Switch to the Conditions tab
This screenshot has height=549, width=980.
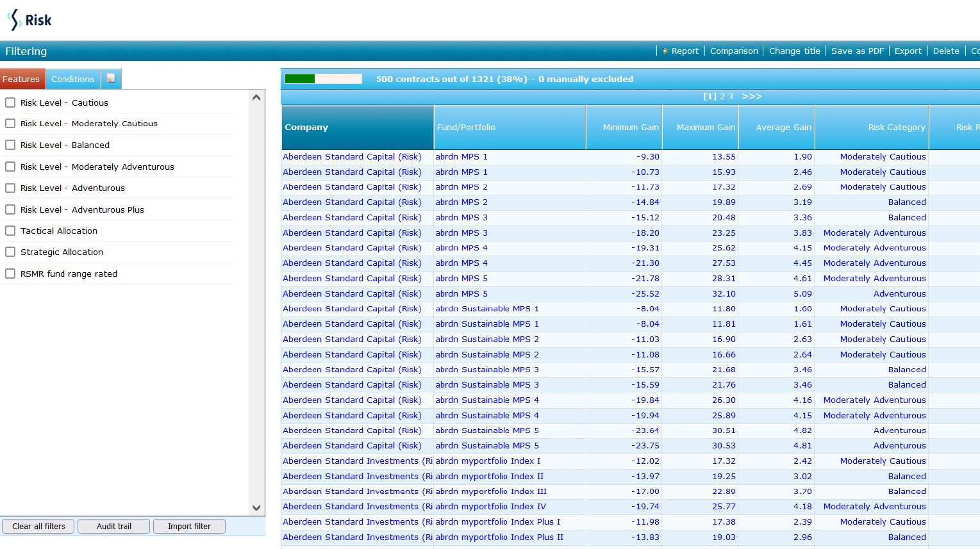(x=73, y=79)
